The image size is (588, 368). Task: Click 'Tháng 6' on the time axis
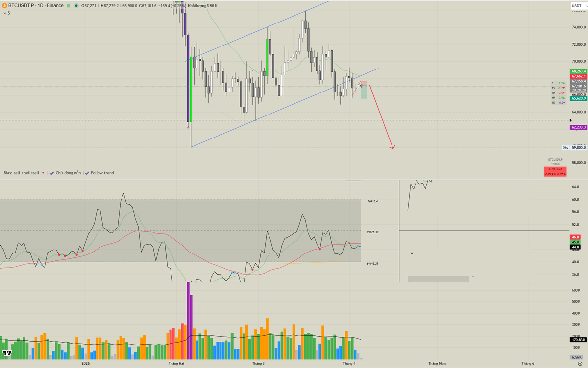[528, 364]
